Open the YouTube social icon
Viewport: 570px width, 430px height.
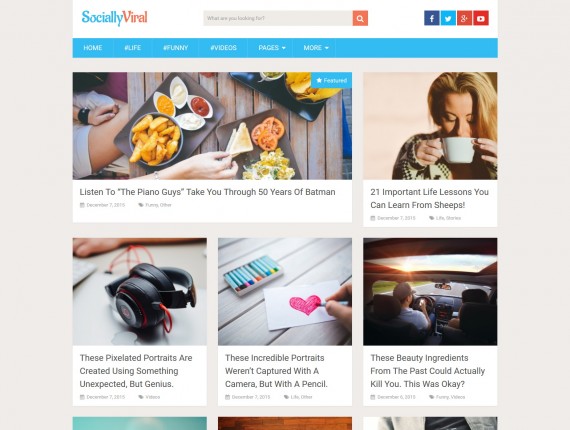[x=481, y=18]
